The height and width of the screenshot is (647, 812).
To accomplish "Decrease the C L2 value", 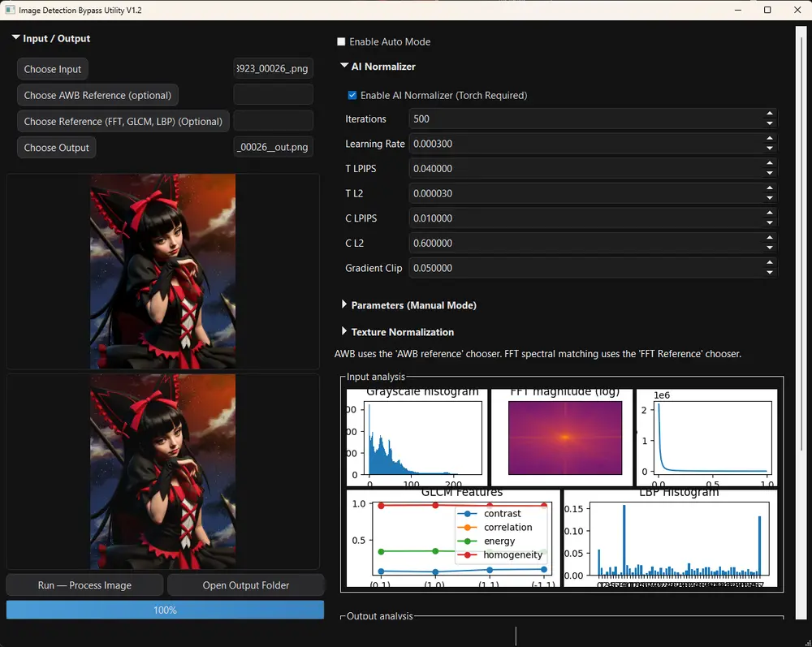I will (x=769, y=247).
